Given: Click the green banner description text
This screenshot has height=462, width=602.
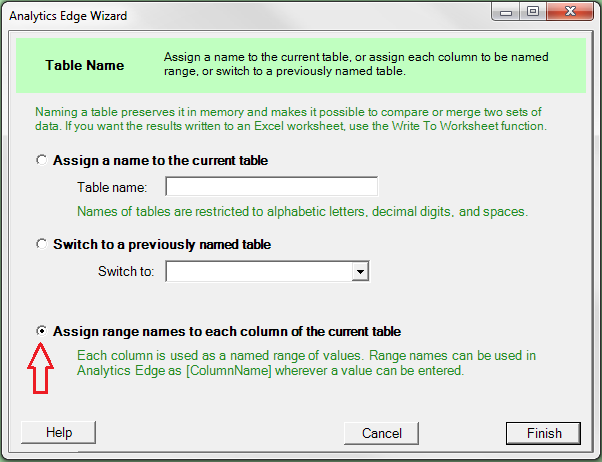Looking at the screenshot, I should (x=360, y=65).
